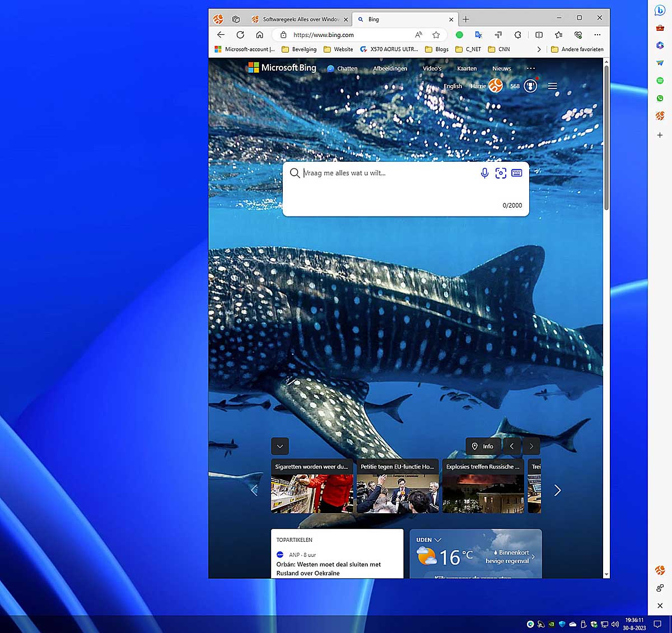Open Spotify in the Edge sidebar
This screenshot has width=672, height=633.
coord(660,81)
